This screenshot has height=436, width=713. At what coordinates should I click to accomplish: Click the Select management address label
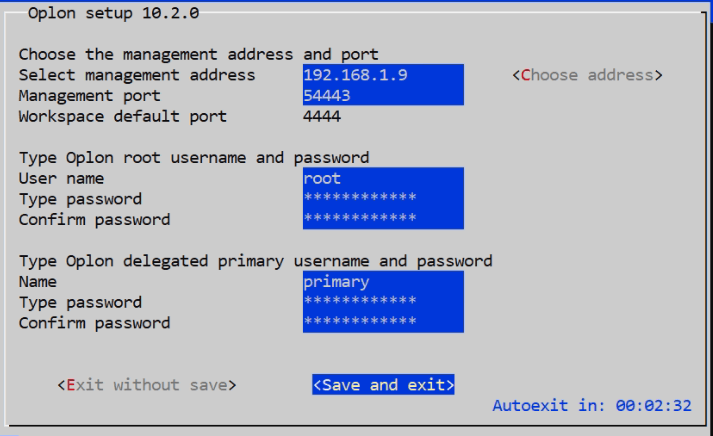[137, 75]
